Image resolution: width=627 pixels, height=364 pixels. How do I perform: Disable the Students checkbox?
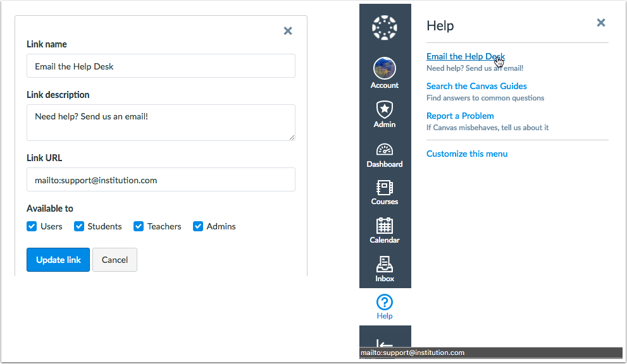click(79, 226)
